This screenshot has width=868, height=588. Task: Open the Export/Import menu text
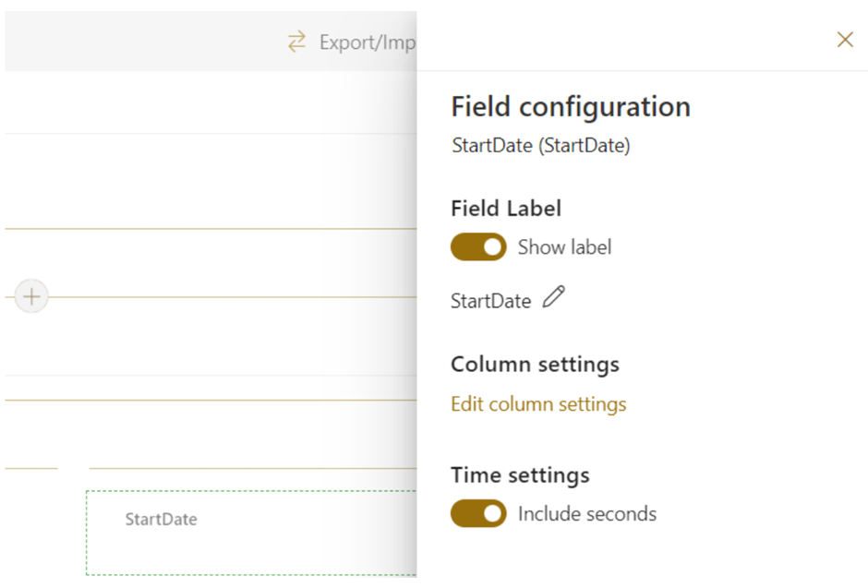[367, 42]
